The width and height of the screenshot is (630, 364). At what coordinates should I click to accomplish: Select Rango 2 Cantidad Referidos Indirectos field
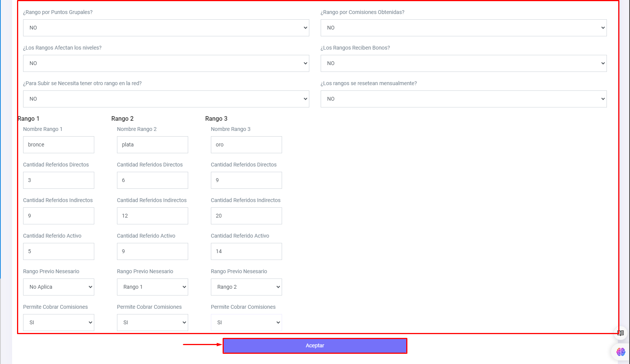(152, 216)
